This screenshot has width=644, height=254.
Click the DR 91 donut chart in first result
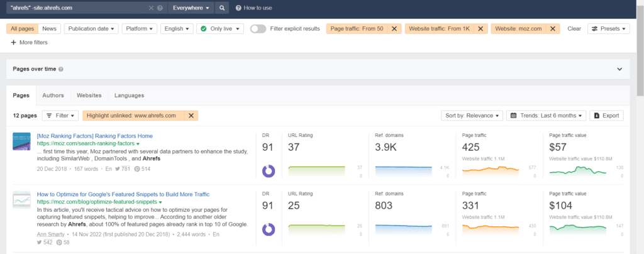click(x=269, y=171)
